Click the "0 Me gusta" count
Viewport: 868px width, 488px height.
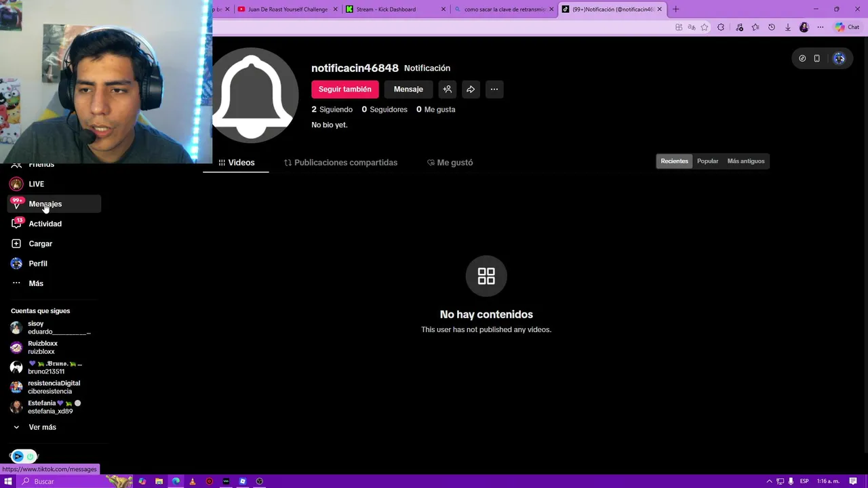(436, 109)
